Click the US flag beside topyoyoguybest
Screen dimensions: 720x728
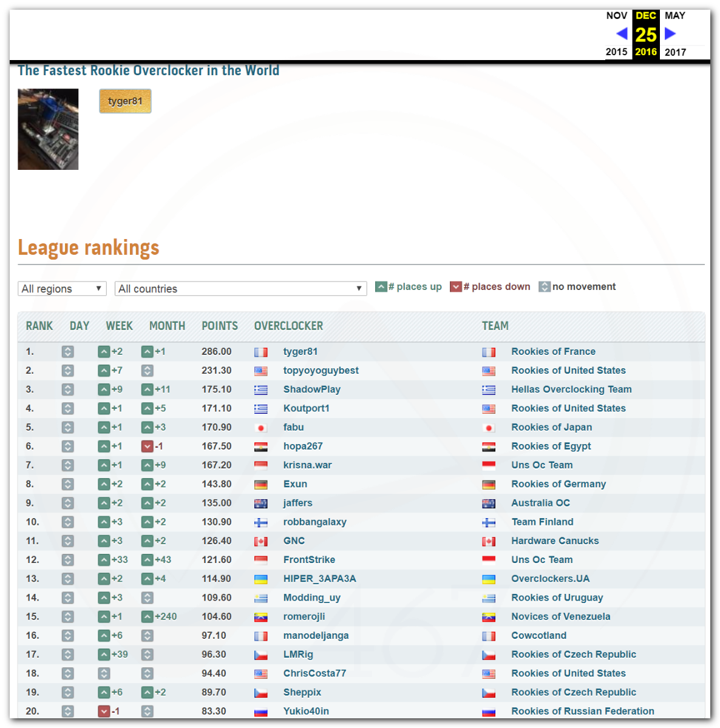261,371
